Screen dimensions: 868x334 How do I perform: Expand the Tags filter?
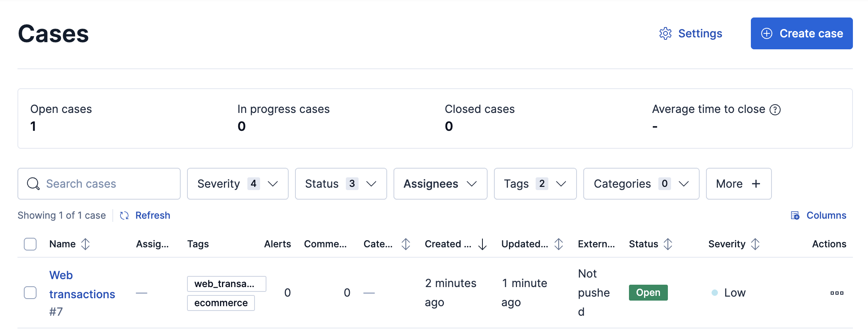click(x=535, y=184)
